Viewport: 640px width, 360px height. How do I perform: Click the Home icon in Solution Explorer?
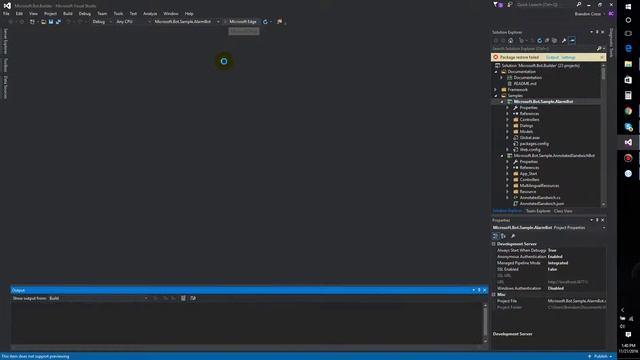coord(511,40)
